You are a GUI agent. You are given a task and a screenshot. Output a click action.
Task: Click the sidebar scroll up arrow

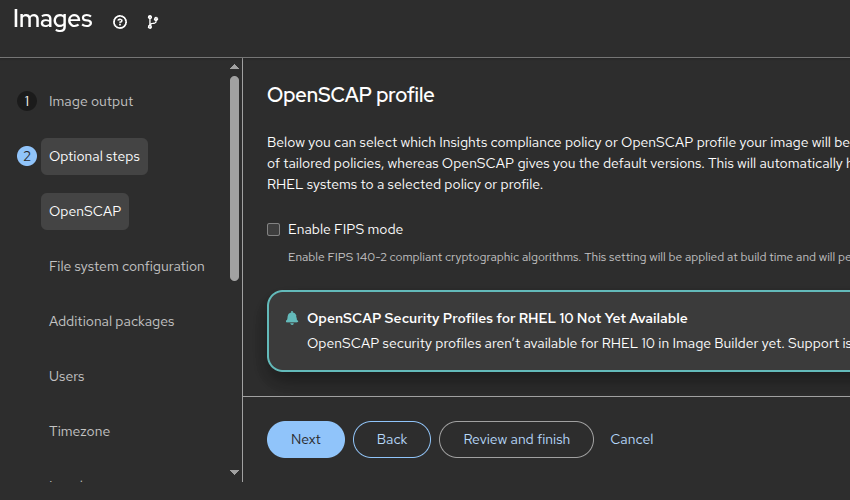tap(235, 67)
